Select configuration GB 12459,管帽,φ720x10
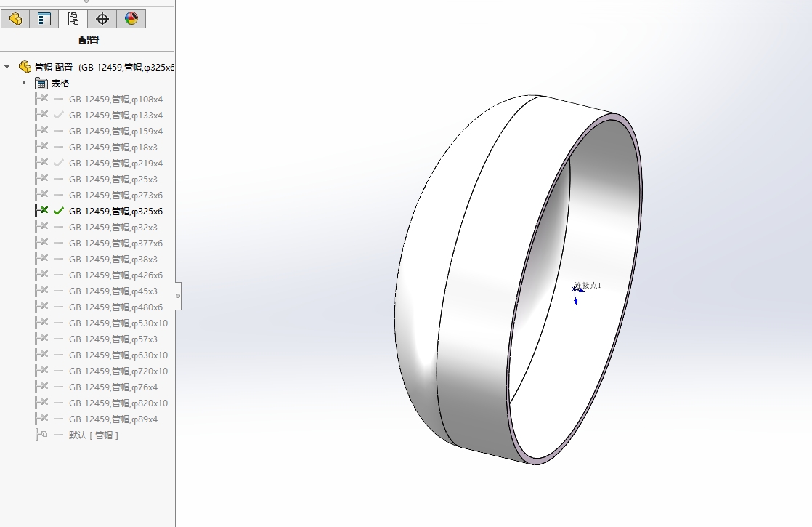Viewport: 812px width, 527px height. tap(118, 371)
